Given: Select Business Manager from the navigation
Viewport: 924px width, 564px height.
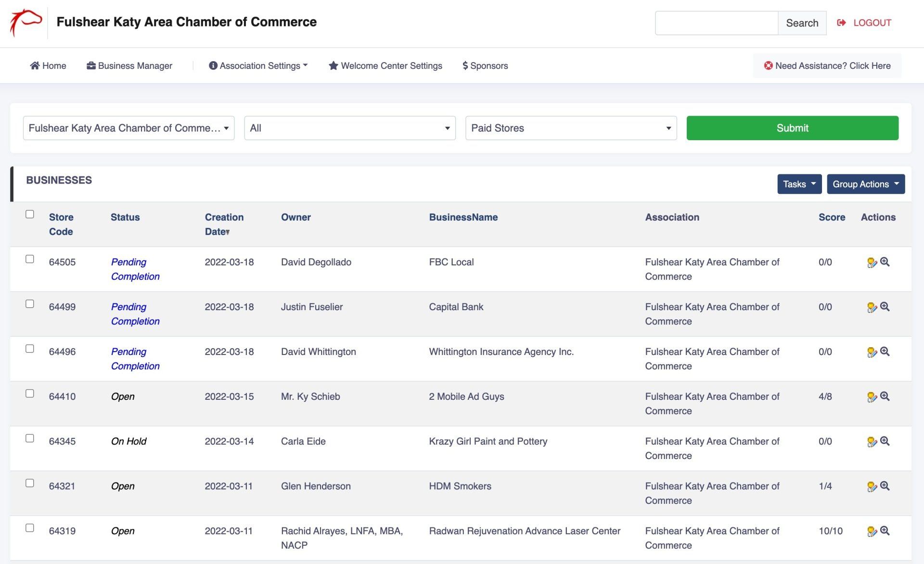Looking at the screenshot, I should 135,66.
